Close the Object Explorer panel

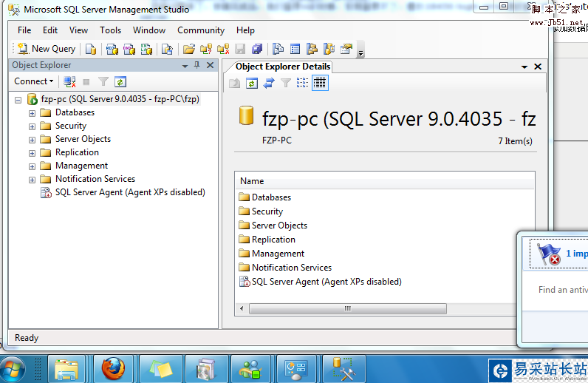tap(211, 65)
